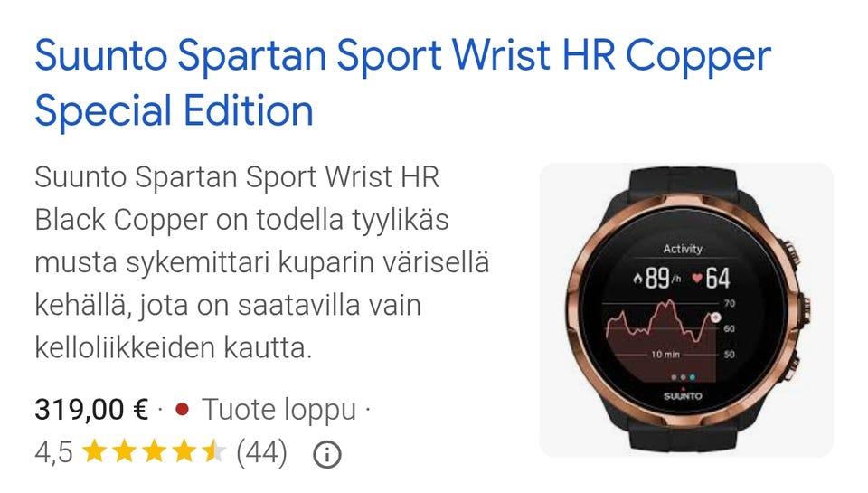
Task: Click the Activity label on the watch screen
Action: [x=683, y=249]
